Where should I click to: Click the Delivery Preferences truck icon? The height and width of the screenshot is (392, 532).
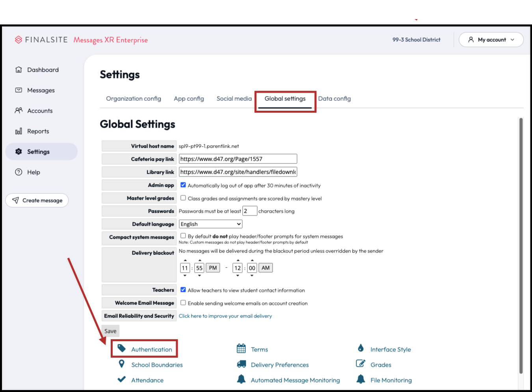pos(241,364)
